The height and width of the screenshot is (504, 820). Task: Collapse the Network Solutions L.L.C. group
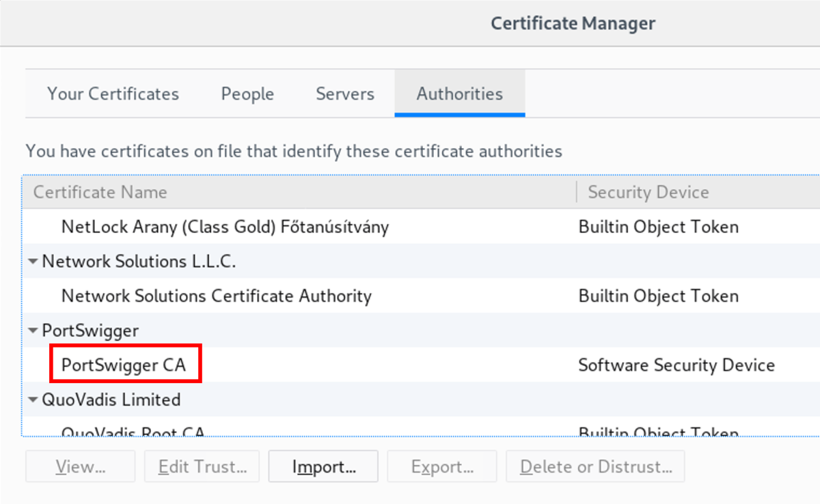(x=33, y=262)
